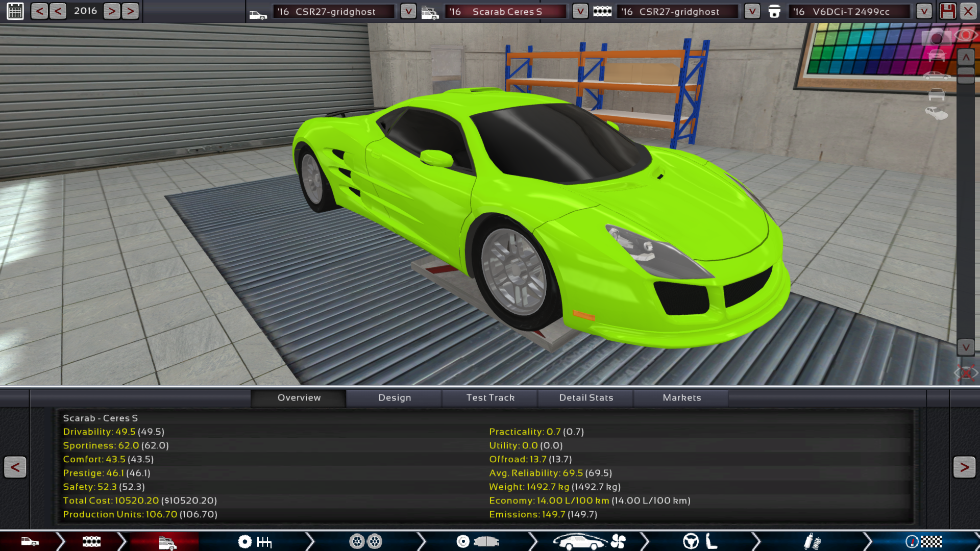Expand the V6DCi-T 2499cc engine dropdown

tap(923, 11)
